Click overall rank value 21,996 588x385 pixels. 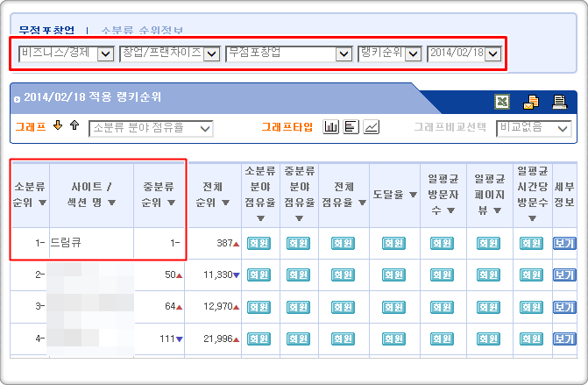pos(218,339)
